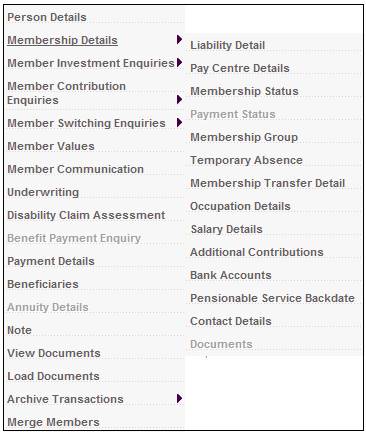Image resolution: width=366 pixels, height=432 pixels.
Task: Open Member Switching Enquiries submenu arrow
Action: [x=179, y=122]
